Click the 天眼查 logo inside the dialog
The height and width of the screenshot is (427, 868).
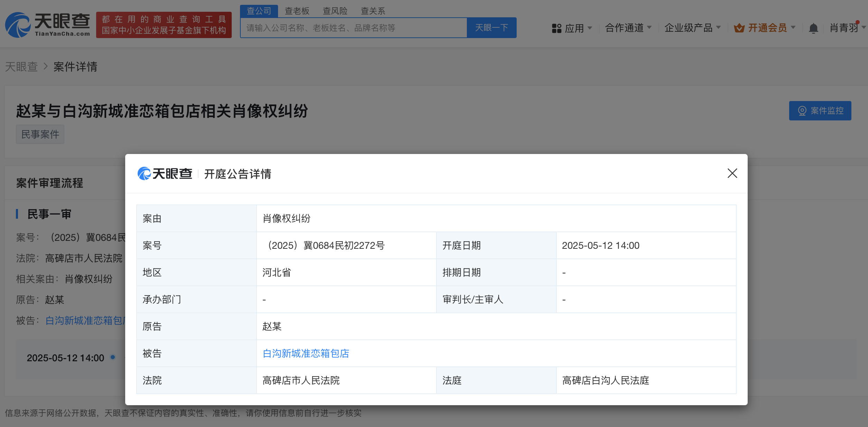pyautogui.click(x=165, y=174)
